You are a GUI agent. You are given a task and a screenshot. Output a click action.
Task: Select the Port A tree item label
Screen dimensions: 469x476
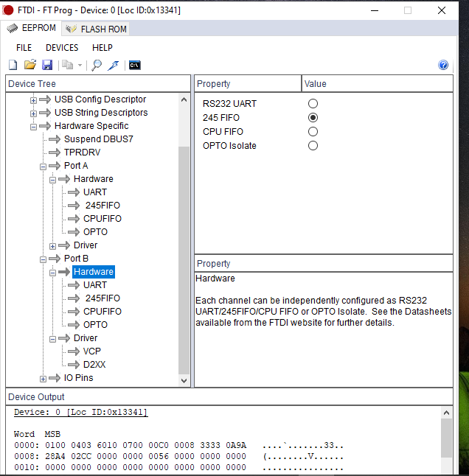(x=76, y=166)
